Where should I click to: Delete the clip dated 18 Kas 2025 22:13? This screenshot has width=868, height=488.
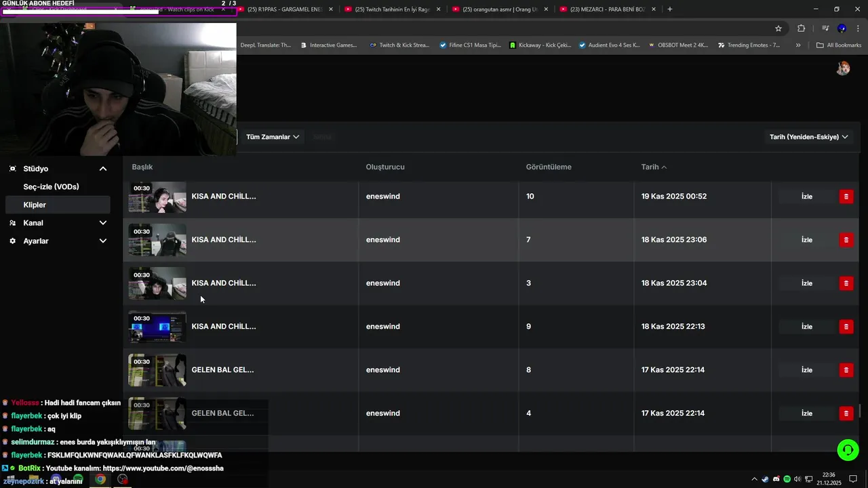click(x=846, y=327)
